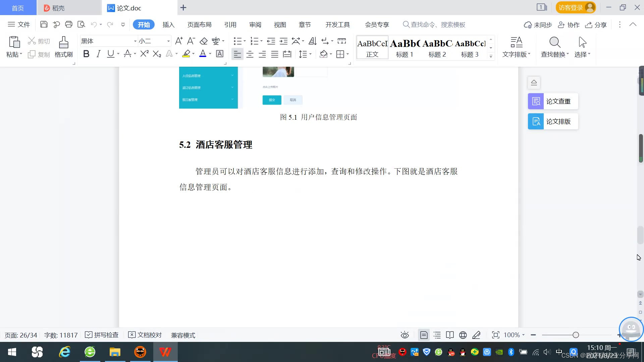Screen dimensions: 644x362
Task: Click the Bold formatting icon
Action: [x=86, y=54]
